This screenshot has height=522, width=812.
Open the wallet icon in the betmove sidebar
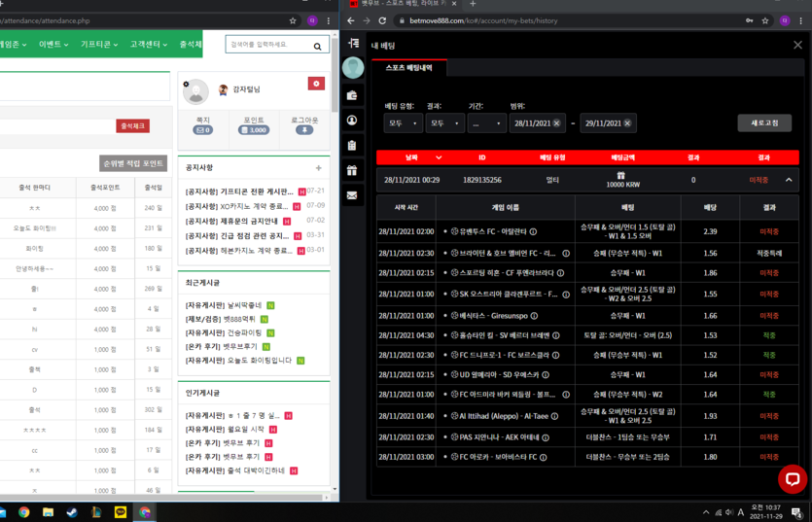point(352,95)
